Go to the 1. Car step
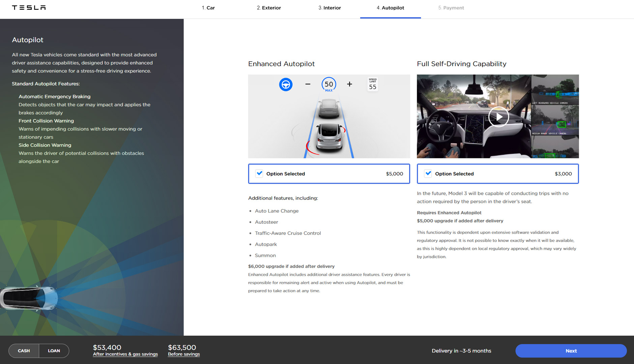The width and height of the screenshot is (634, 364). 208,8
